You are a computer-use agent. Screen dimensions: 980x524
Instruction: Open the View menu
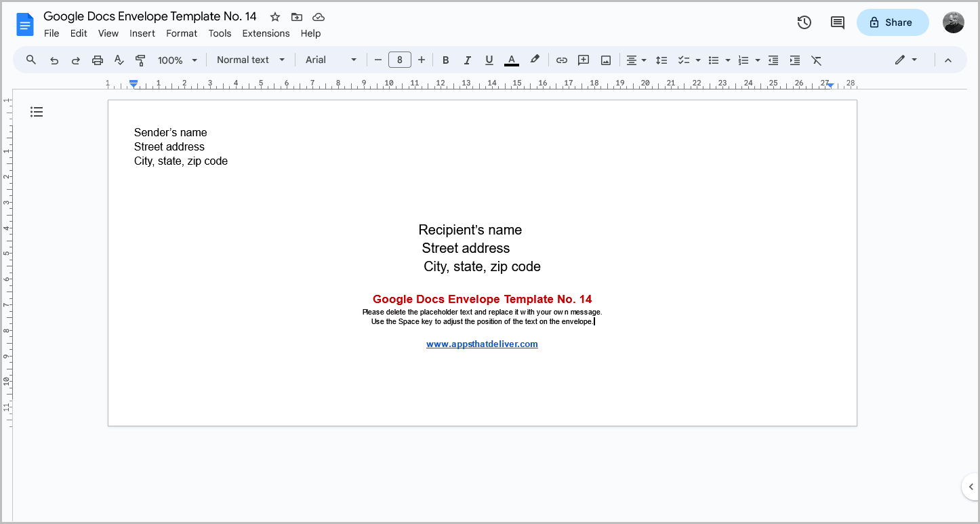tap(108, 33)
